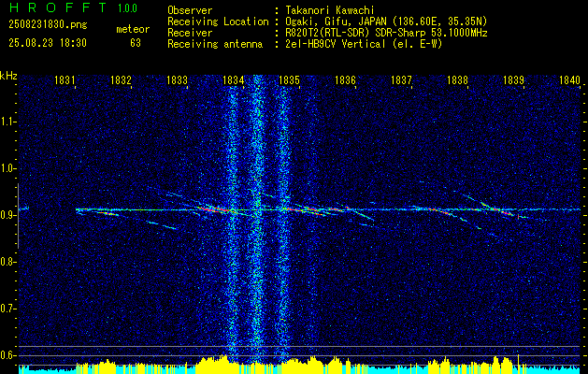Click the 1836 time marker
This screenshot has height=374, width=588.
(x=345, y=79)
